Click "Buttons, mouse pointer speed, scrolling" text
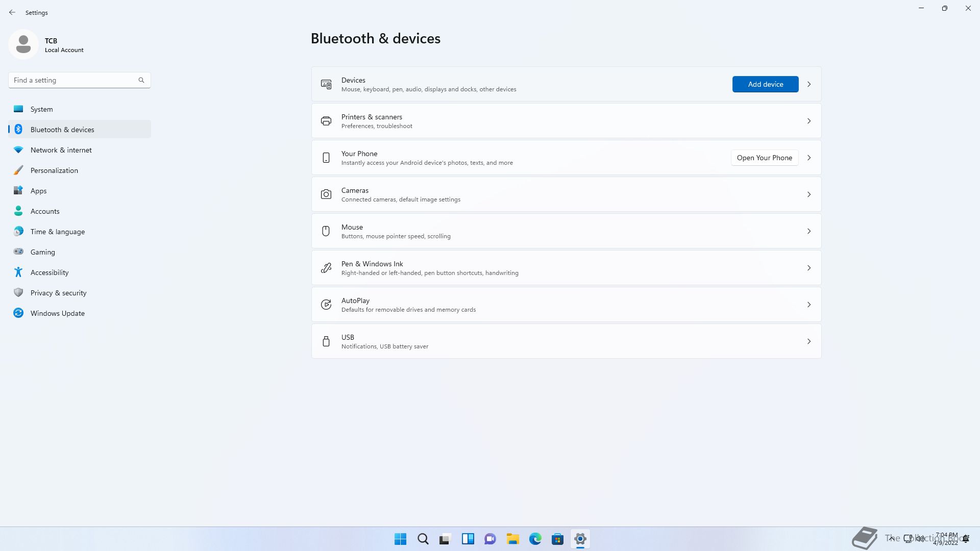Image resolution: width=980 pixels, height=551 pixels. tap(396, 236)
